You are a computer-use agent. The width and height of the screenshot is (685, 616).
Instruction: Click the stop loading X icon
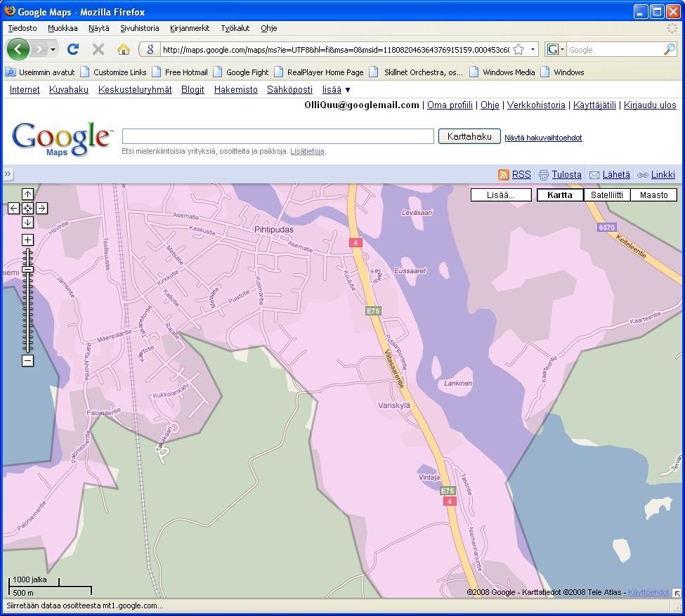[x=98, y=49]
